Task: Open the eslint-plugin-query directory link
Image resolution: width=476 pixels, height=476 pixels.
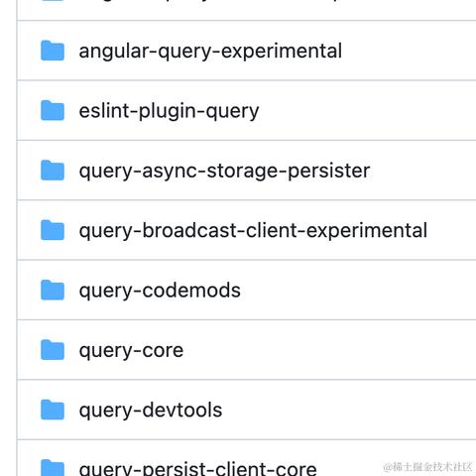Action: tap(169, 111)
